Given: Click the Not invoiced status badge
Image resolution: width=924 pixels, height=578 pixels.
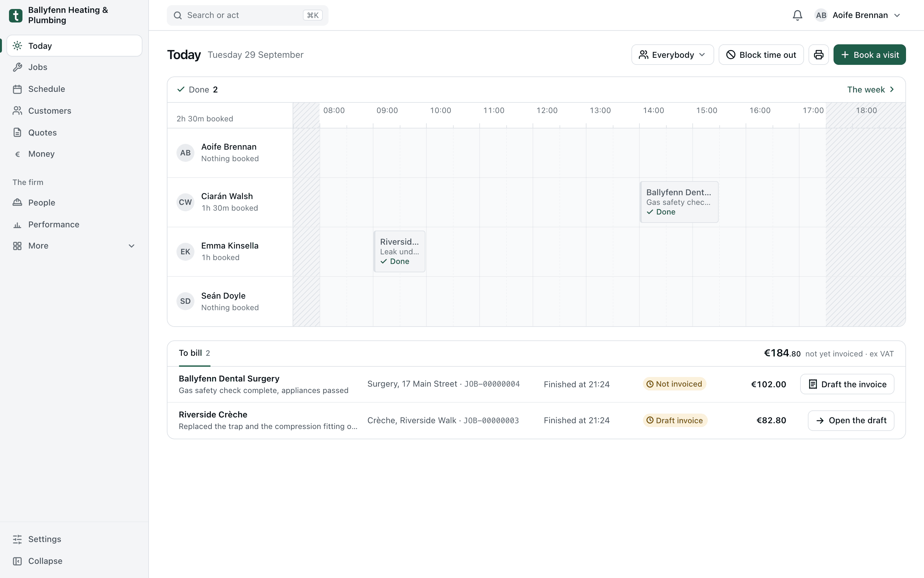Looking at the screenshot, I should pos(675,384).
